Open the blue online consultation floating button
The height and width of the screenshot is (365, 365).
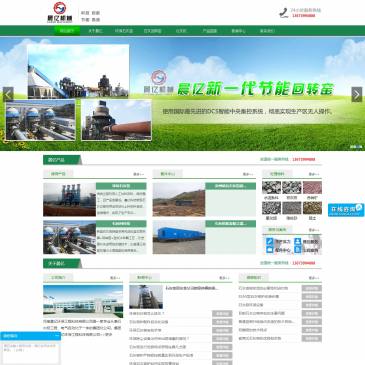coord(346,210)
